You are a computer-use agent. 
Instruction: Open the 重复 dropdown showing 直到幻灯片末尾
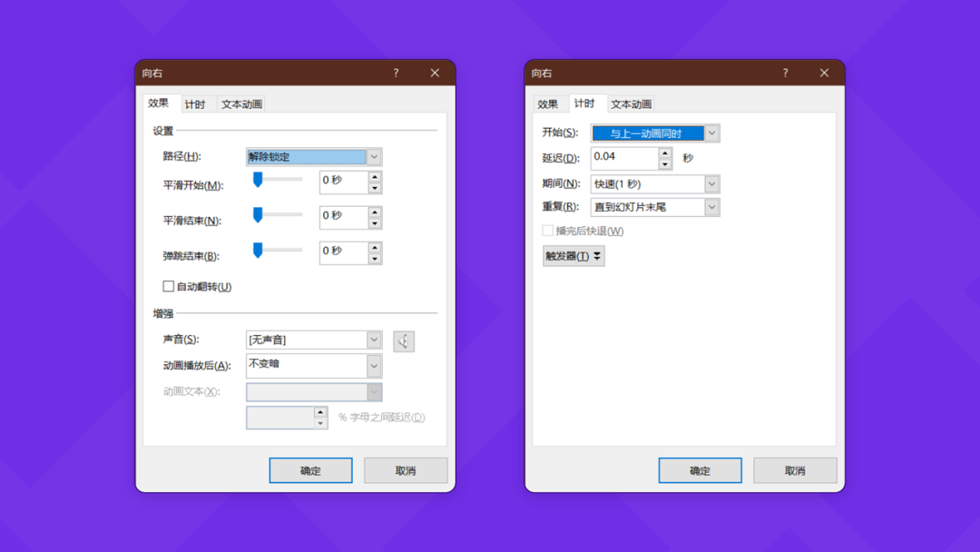tap(712, 207)
